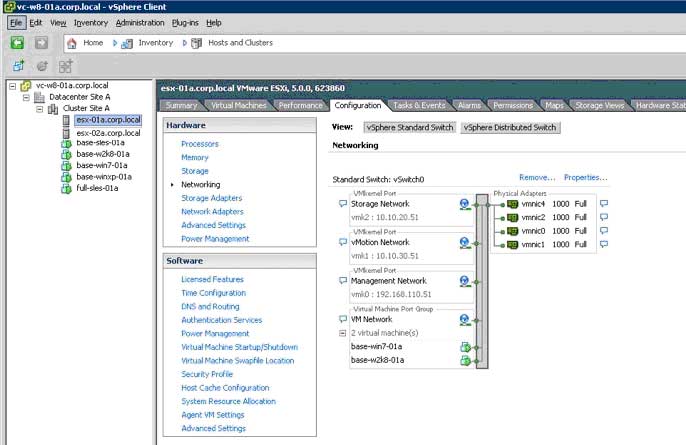Collapse vc-w8-01a.corp.local tree node
Screen dimensions: 686x445
(13, 86)
